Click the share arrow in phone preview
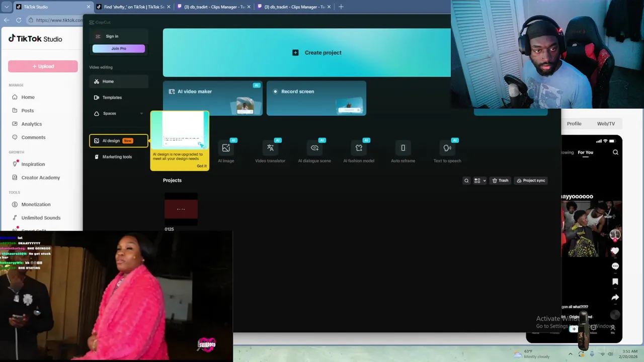This screenshot has height=362, width=644. coord(615,297)
